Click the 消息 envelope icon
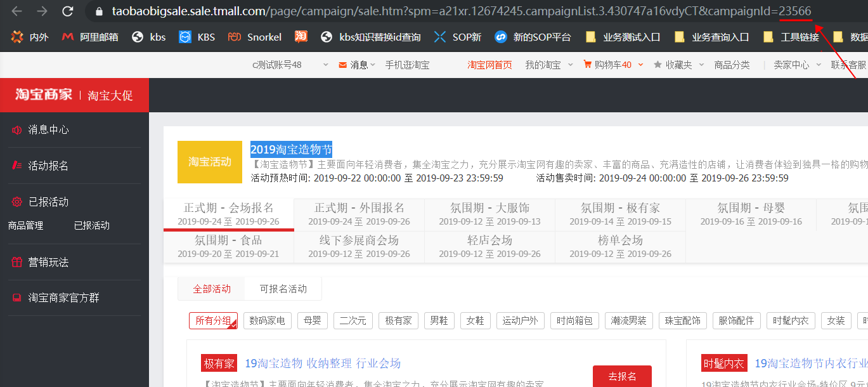Image resolution: width=868 pixels, height=387 pixels. pos(343,65)
